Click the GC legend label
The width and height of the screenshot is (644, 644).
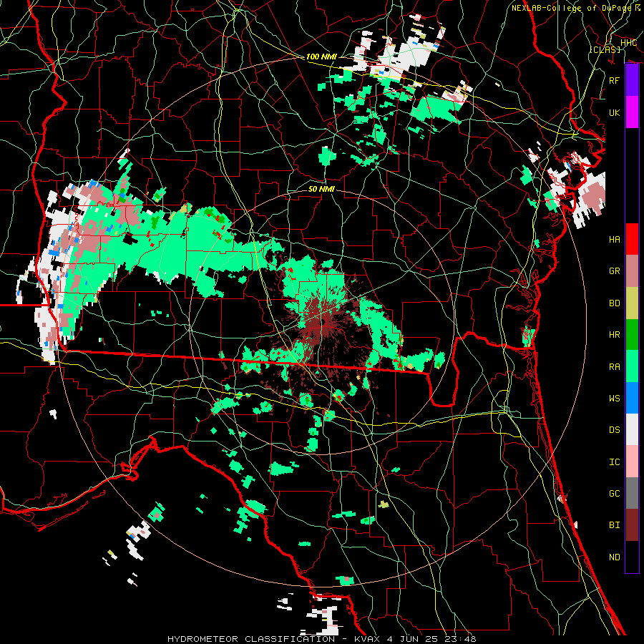pyautogui.click(x=615, y=494)
